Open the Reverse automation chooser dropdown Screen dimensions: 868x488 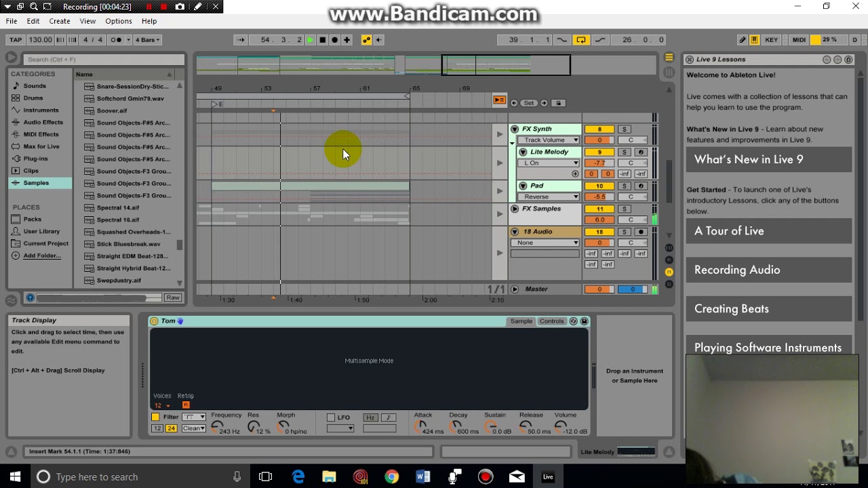pyautogui.click(x=549, y=197)
